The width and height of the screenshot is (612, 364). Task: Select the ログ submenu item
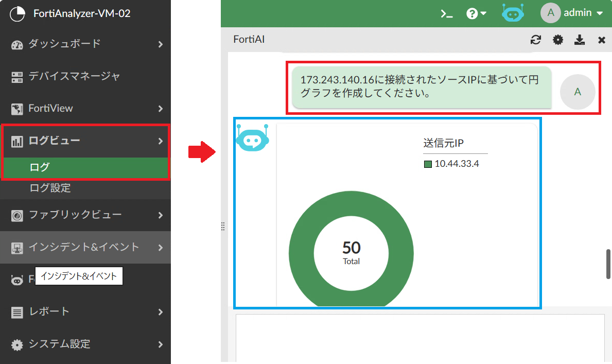[40, 167]
